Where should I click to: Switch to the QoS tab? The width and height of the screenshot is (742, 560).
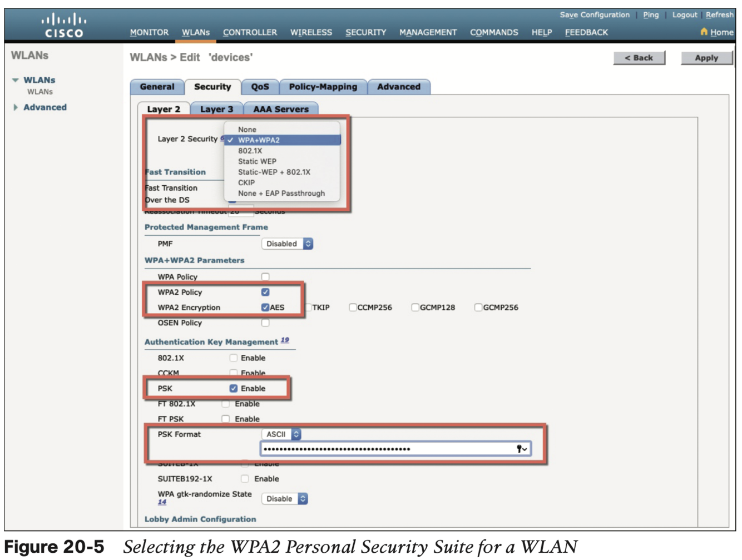260,87
